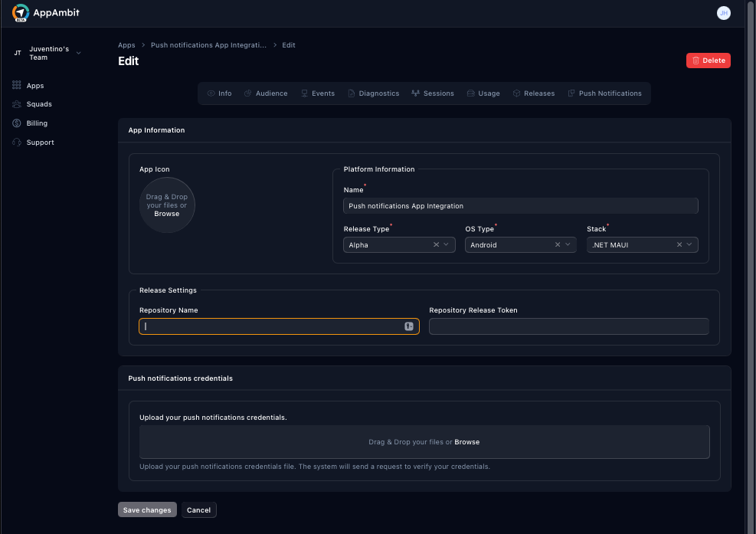Click the keyboard shortcut icon in Repository Name

[x=410, y=326]
